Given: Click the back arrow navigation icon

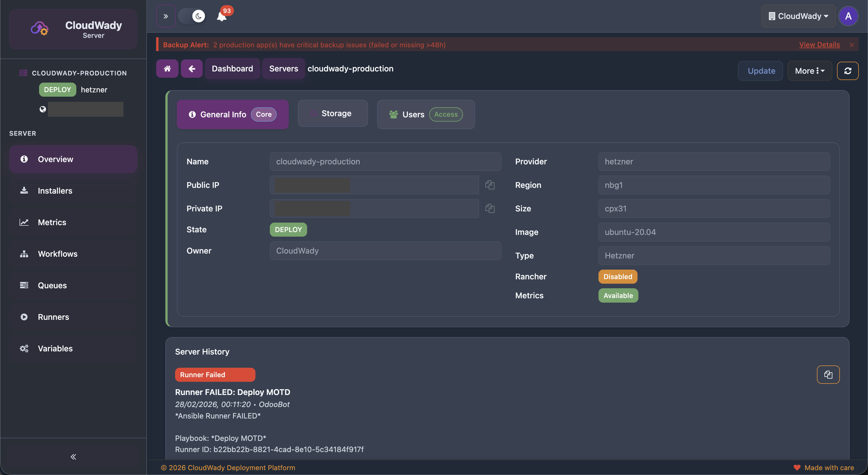Looking at the screenshot, I should pos(191,69).
